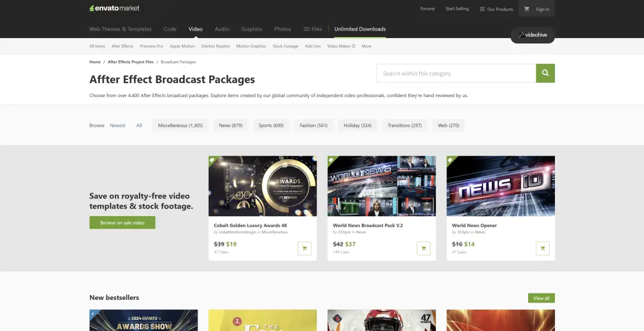Open the Graphics tab
Image resolution: width=644 pixels, height=331 pixels.
(252, 29)
